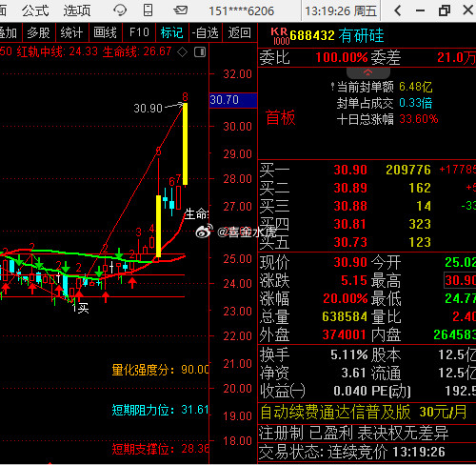Screen dimensions: 476x465
Task: Open the 统计 toolbar item
Action: 71,32
